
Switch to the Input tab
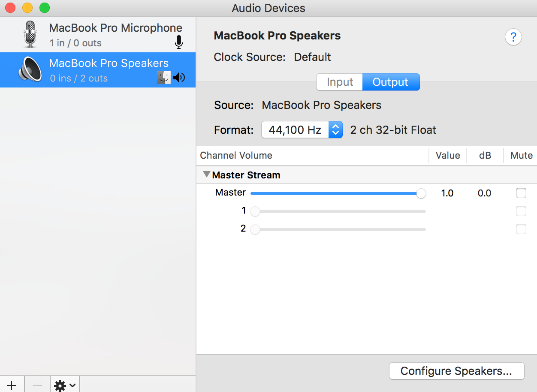tap(340, 82)
